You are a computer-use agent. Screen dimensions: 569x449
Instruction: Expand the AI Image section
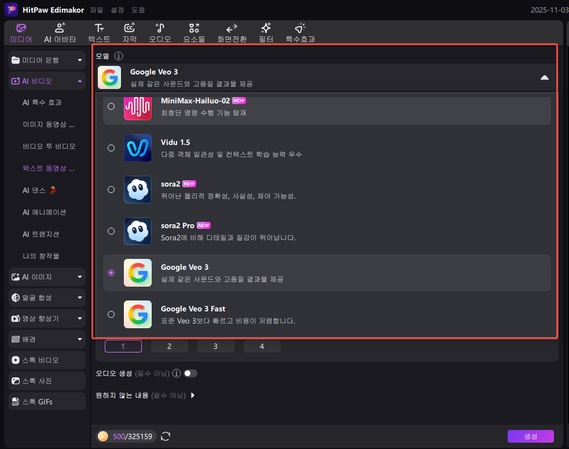tap(80, 277)
